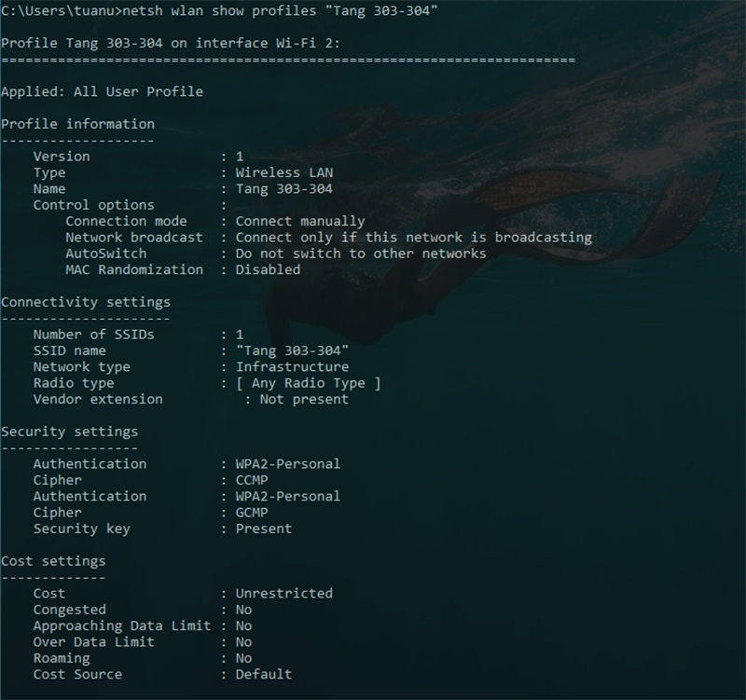Click the 'Applied: All User Profile' line
Image resolution: width=746 pixels, height=700 pixels.
click(103, 91)
